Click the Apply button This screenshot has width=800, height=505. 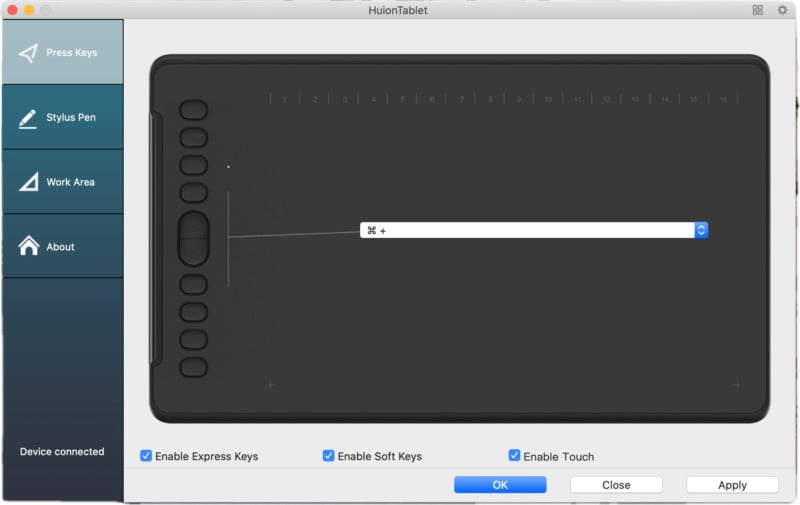point(733,485)
